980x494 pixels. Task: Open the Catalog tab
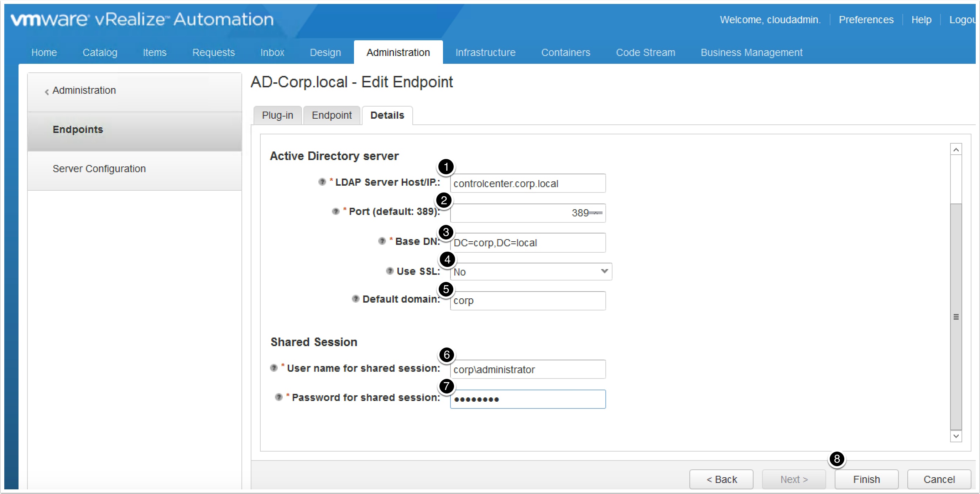click(100, 52)
